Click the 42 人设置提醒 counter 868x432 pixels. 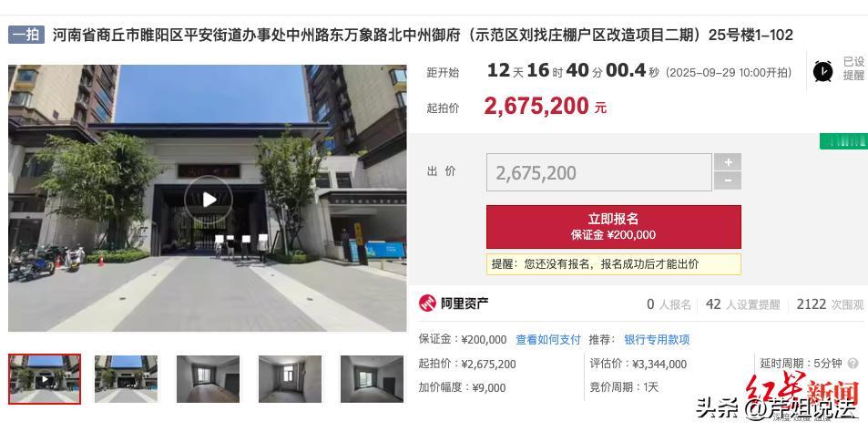[x=743, y=304]
